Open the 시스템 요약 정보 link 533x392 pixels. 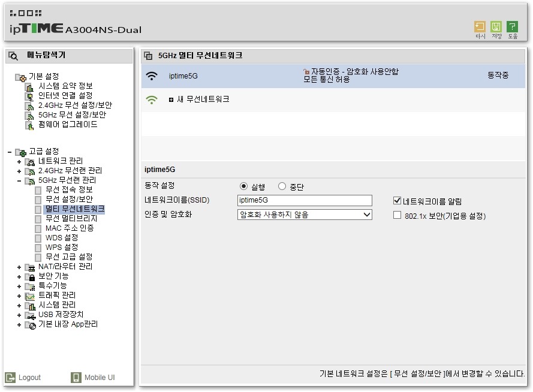tap(65, 86)
